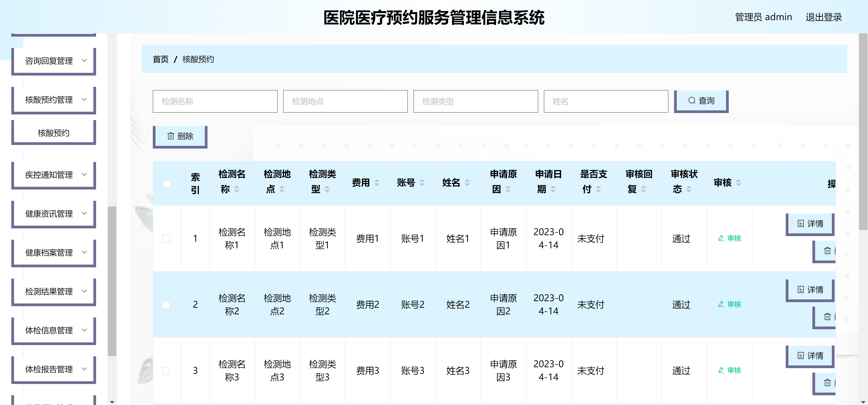Go to 首页 via the breadcrumb

coord(160,59)
